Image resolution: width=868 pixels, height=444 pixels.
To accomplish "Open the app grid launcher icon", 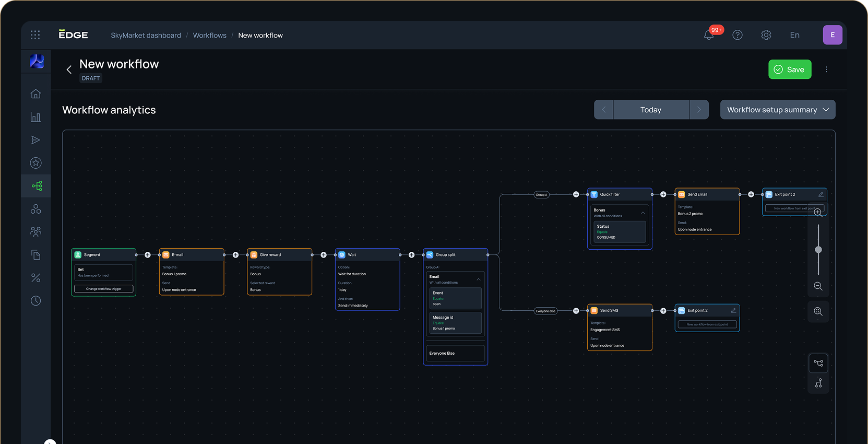I will click(x=35, y=35).
